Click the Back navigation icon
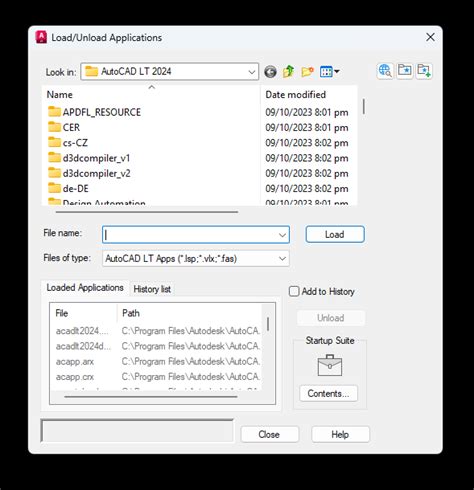 tap(270, 72)
